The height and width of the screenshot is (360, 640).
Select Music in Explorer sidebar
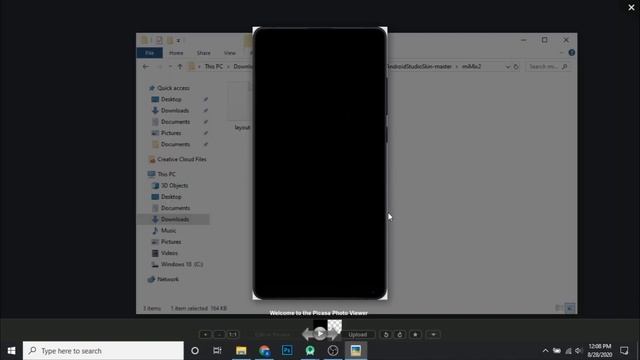point(168,231)
